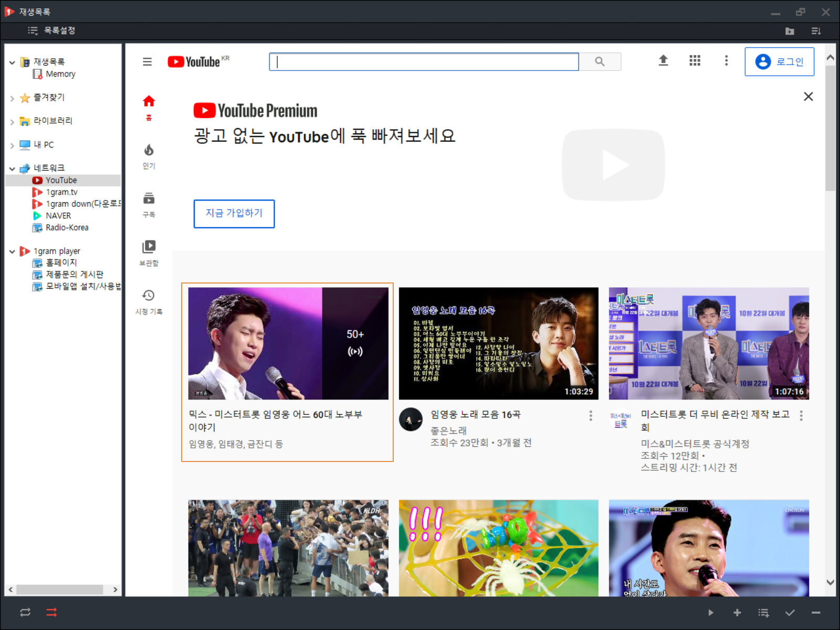Open the YouTube apps grid

point(695,61)
